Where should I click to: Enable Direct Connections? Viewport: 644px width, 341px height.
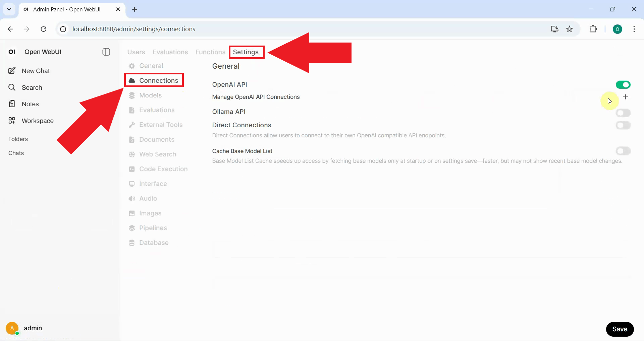click(x=623, y=125)
